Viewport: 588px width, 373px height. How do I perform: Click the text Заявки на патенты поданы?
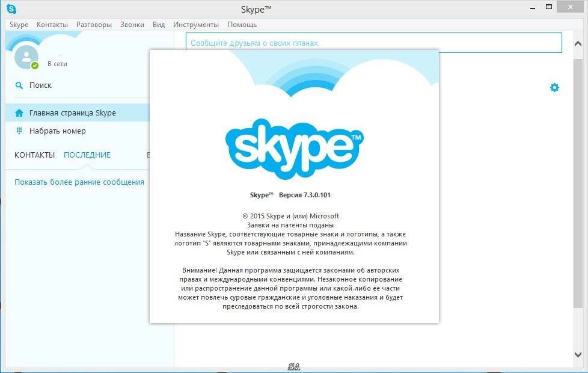tap(290, 225)
